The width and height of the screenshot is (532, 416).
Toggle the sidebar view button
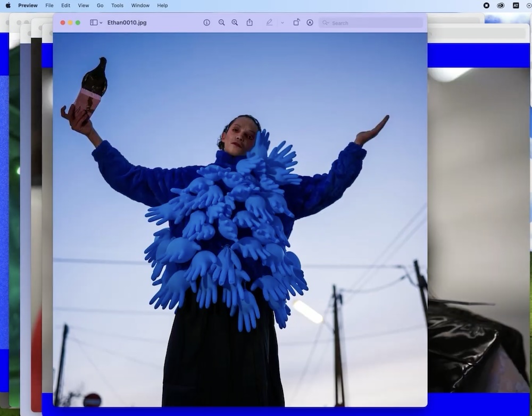click(x=94, y=23)
